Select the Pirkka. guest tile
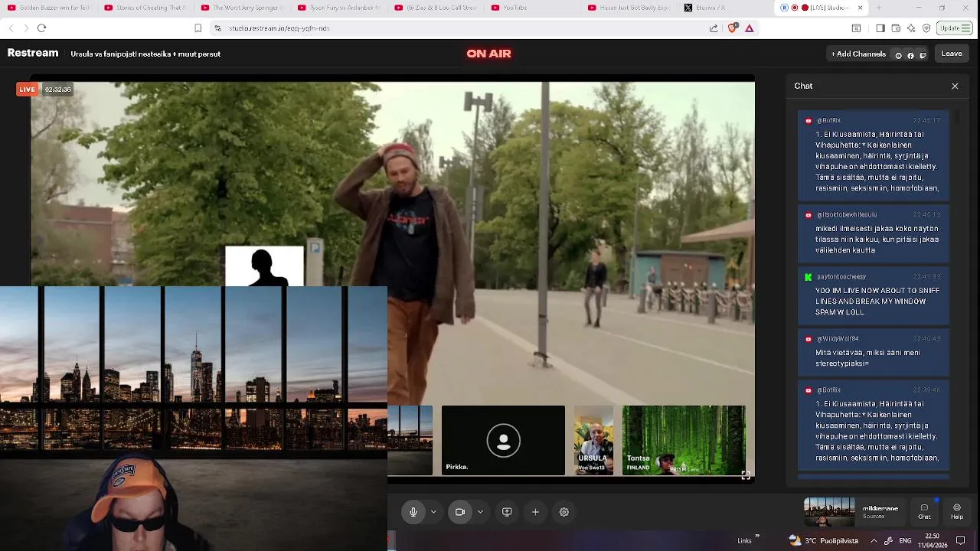Screen dimensions: 980x551 click(503, 441)
